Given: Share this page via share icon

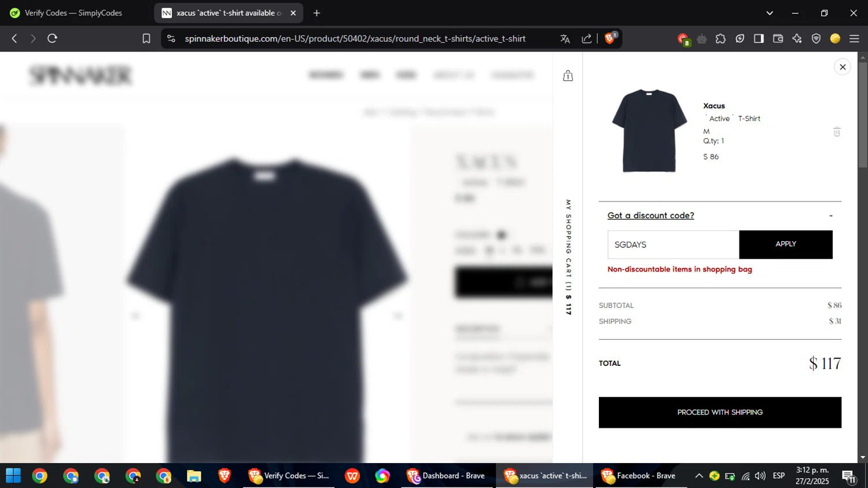Looking at the screenshot, I should 587,39.
